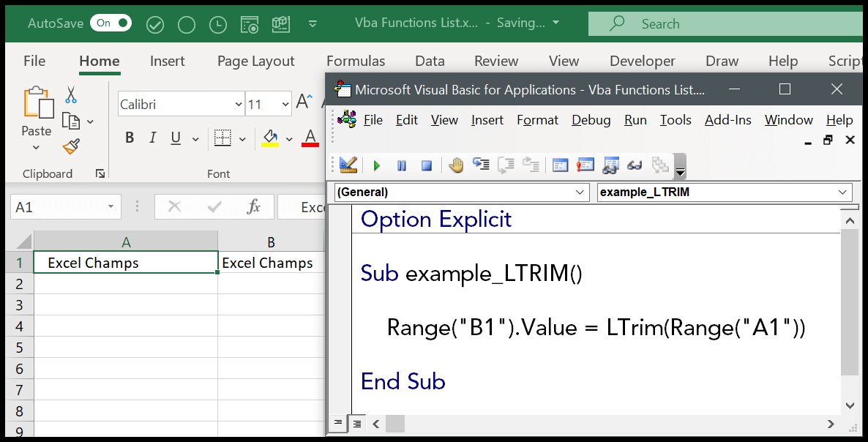Open the Immediate Window via its toolbar icon

click(585, 165)
